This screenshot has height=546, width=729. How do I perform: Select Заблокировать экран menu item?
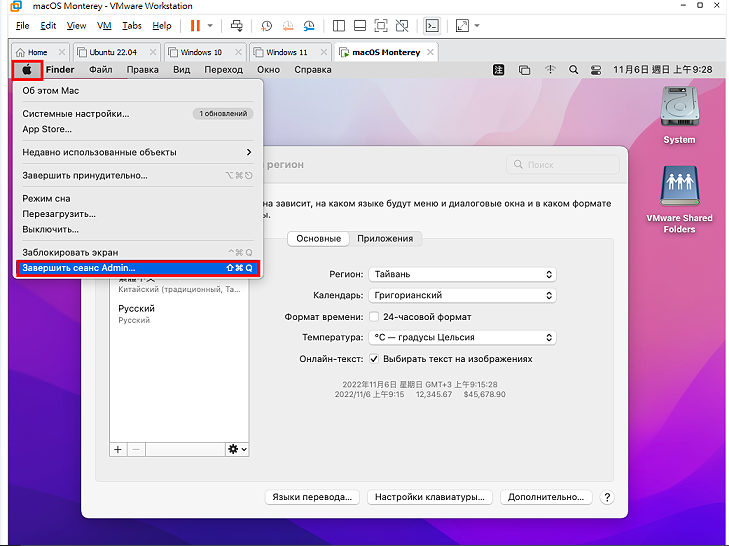coord(138,253)
